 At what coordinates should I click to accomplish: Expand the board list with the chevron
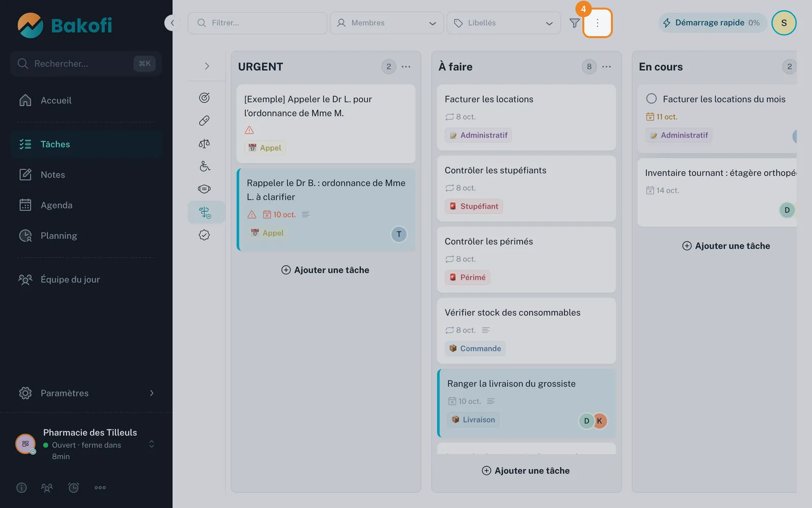(x=207, y=66)
